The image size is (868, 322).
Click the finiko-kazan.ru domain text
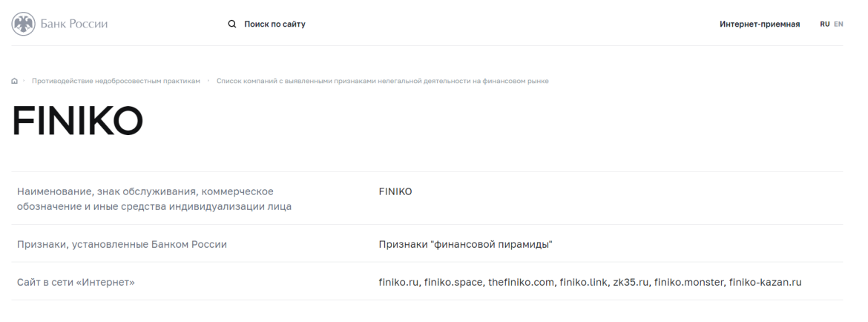click(765, 282)
